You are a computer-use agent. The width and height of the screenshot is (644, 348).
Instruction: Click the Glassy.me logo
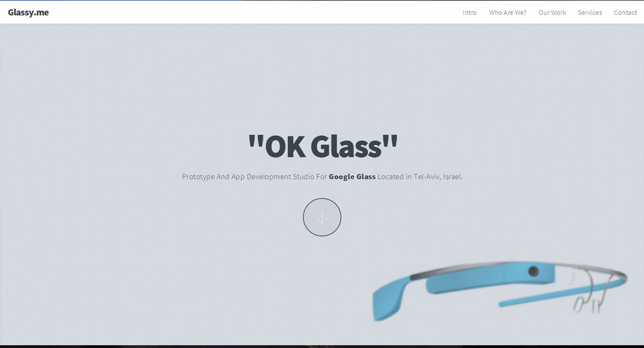tap(28, 12)
